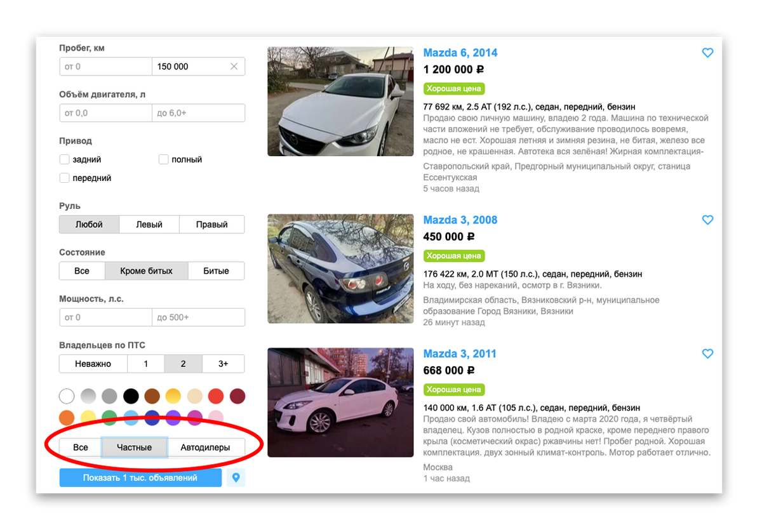Click Хорошая цена badge on Mazda 6
This screenshot has height=532, width=762.
coord(454,89)
